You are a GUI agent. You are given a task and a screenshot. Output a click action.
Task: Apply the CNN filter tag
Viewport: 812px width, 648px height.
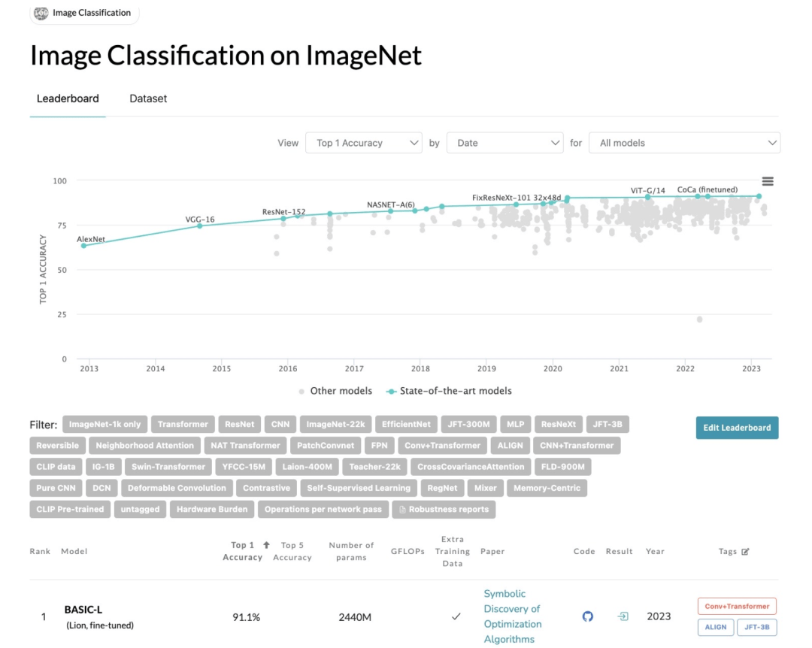[x=280, y=424]
